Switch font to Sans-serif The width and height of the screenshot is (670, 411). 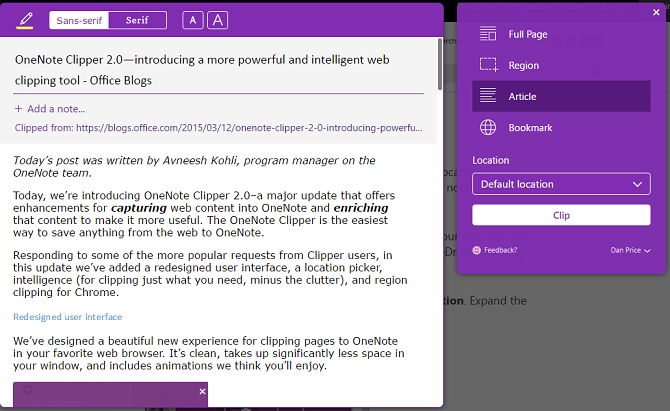pos(79,20)
